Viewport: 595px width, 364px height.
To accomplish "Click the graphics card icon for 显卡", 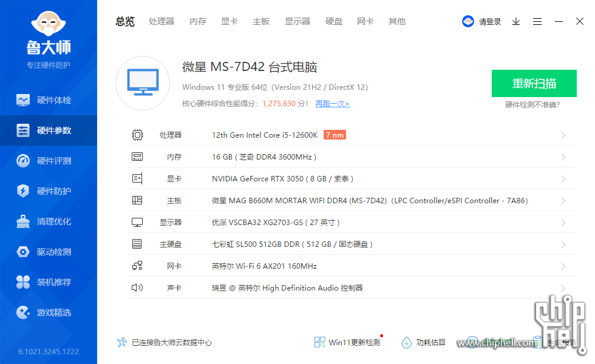I will (137, 178).
